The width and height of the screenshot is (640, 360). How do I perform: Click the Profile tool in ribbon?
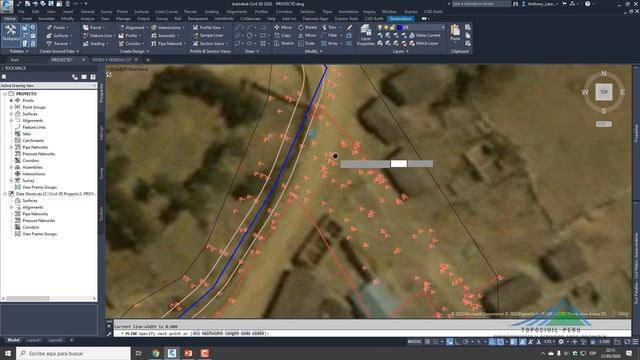pos(129,36)
